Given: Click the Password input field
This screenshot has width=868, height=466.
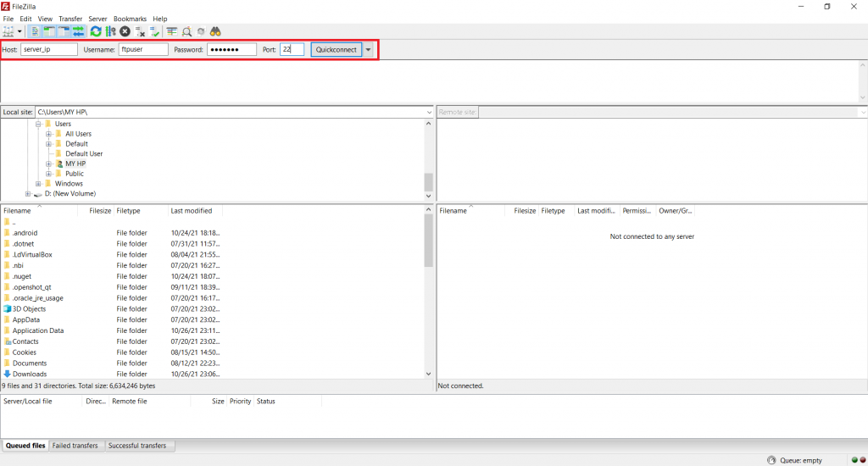Looking at the screenshot, I should coord(232,49).
